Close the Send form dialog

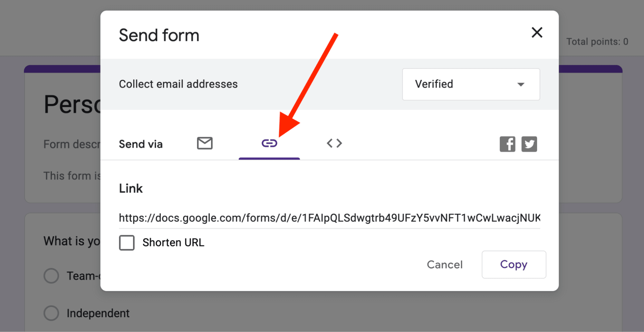537,33
